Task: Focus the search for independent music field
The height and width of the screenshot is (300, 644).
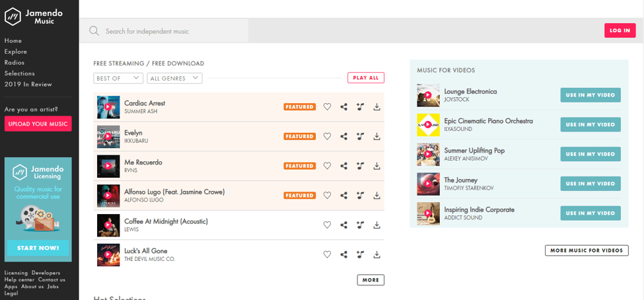Action: click(163, 31)
